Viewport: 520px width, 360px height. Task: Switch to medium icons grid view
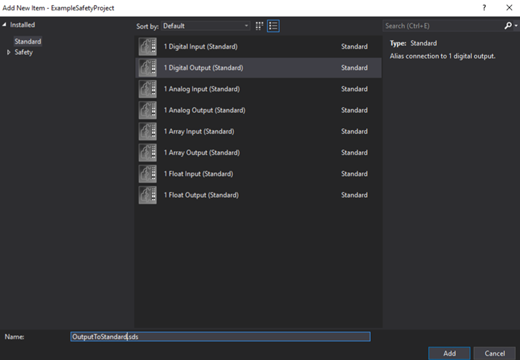point(259,26)
